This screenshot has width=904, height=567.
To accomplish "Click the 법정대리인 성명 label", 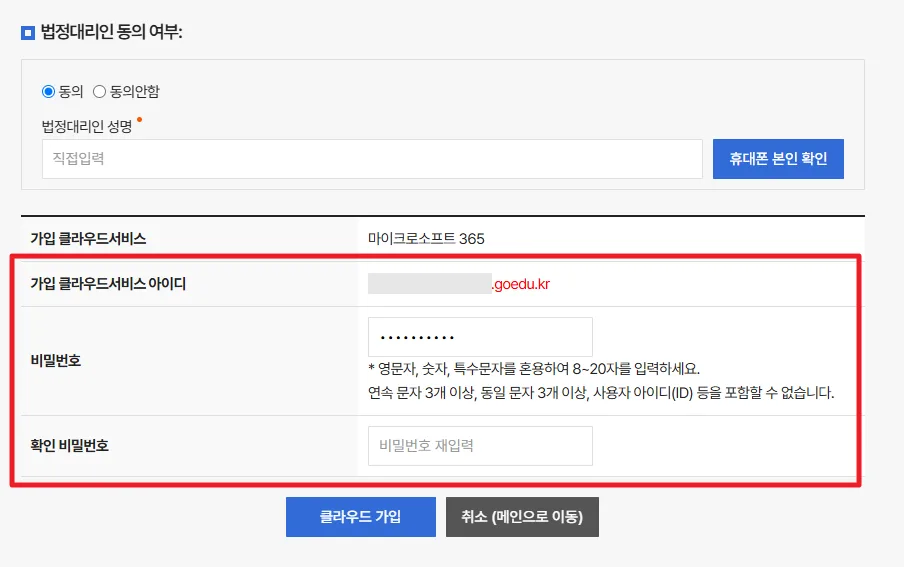I will pyautogui.click(x=87, y=126).
